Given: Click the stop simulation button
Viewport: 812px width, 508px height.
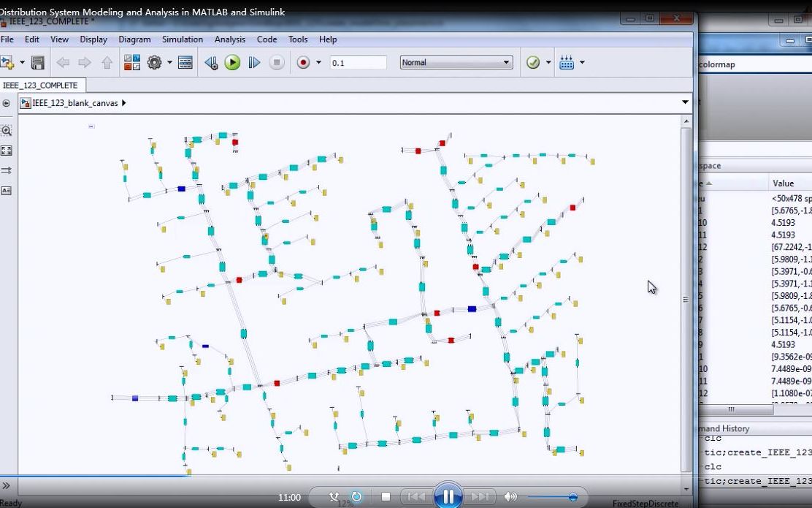Looking at the screenshot, I should [x=275, y=62].
